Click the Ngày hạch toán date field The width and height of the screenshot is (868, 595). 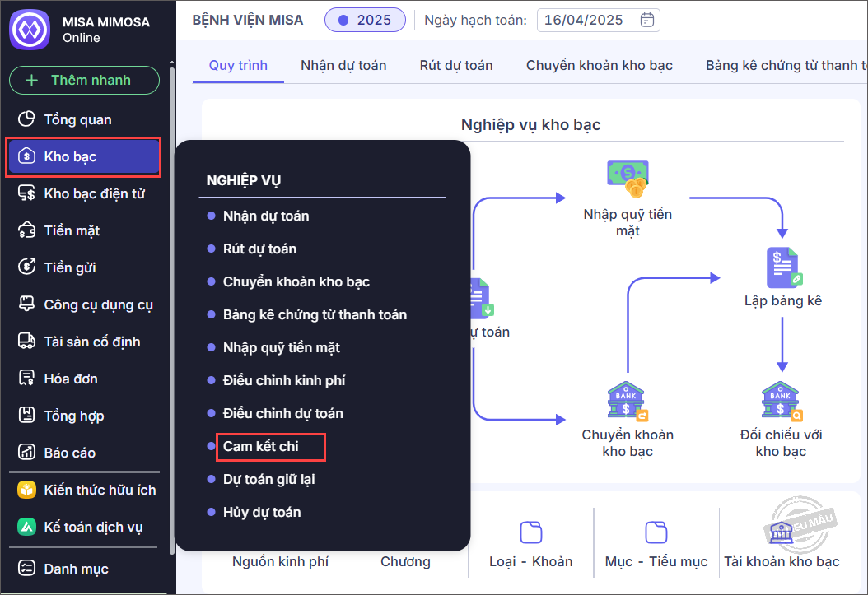pyautogui.click(x=598, y=20)
